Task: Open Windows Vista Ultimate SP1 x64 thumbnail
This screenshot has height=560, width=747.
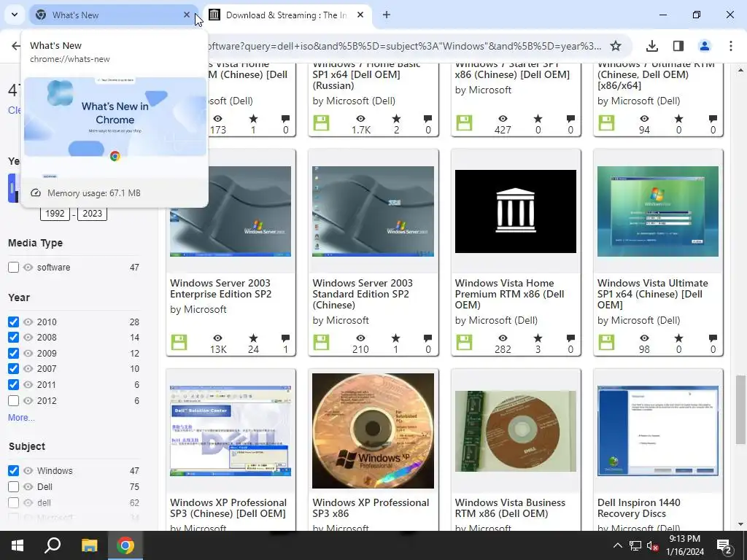Action: click(658, 211)
